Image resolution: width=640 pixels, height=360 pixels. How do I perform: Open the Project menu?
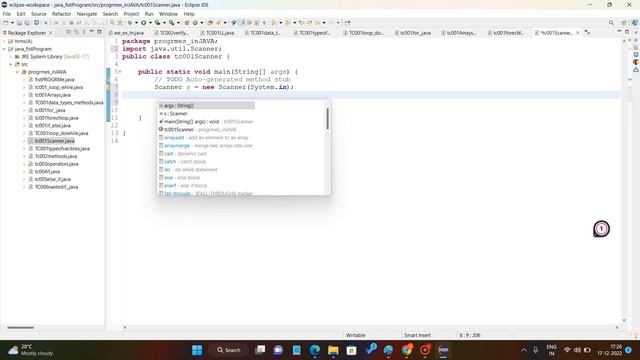click(x=131, y=14)
